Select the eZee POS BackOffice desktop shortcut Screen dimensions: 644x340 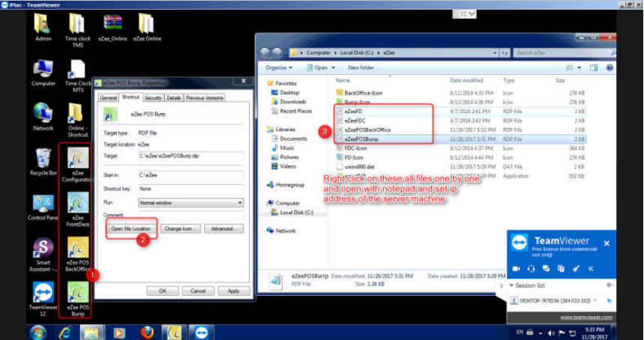(78, 255)
